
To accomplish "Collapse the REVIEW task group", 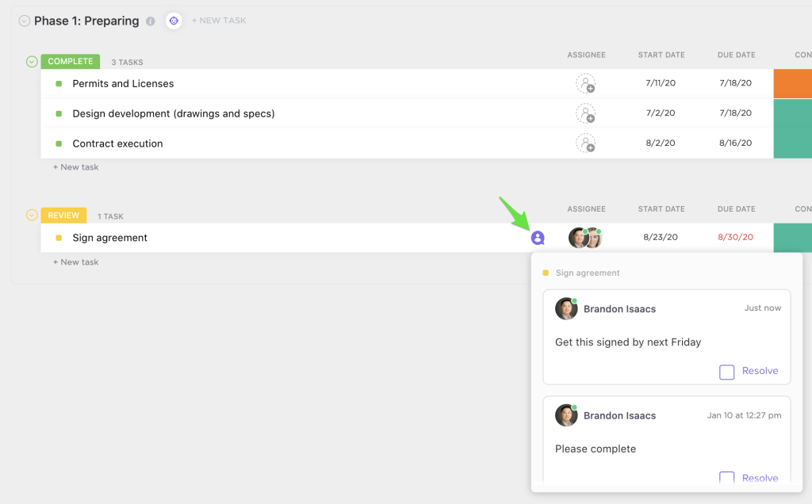I will pyautogui.click(x=30, y=215).
